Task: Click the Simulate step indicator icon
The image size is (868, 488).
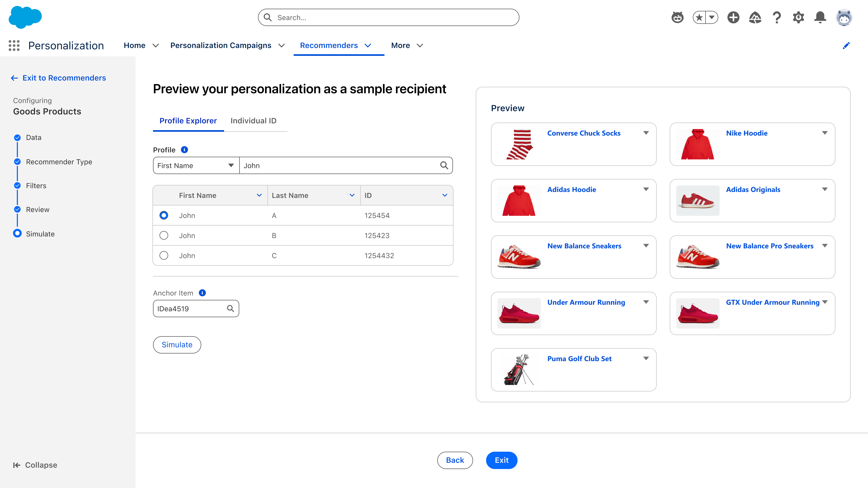Action: [x=17, y=233]
